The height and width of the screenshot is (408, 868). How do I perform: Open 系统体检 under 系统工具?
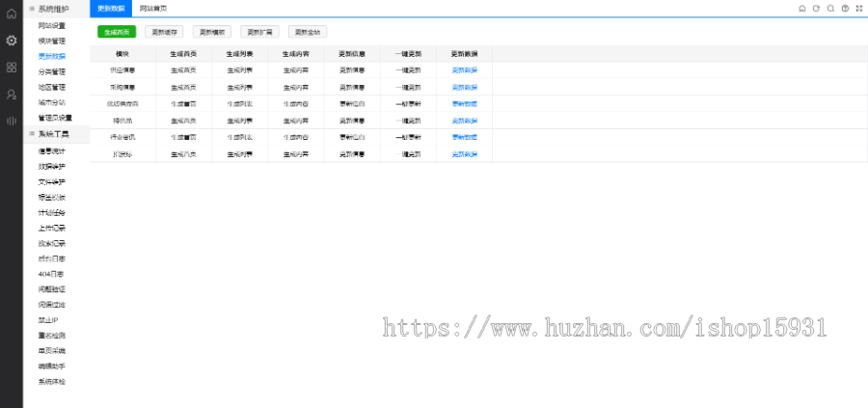coord(52,381)
